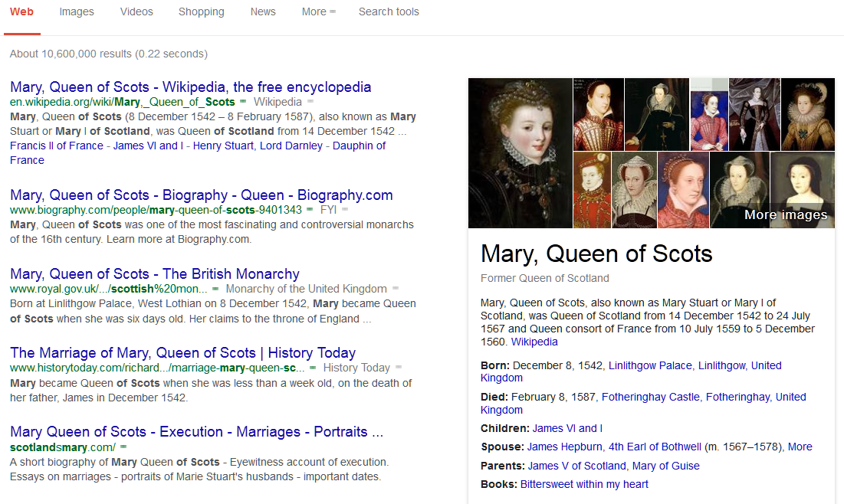The image size is (844, 504).
Task: Open the Bittersweet within my heart book link
Action: click(584, 485)
